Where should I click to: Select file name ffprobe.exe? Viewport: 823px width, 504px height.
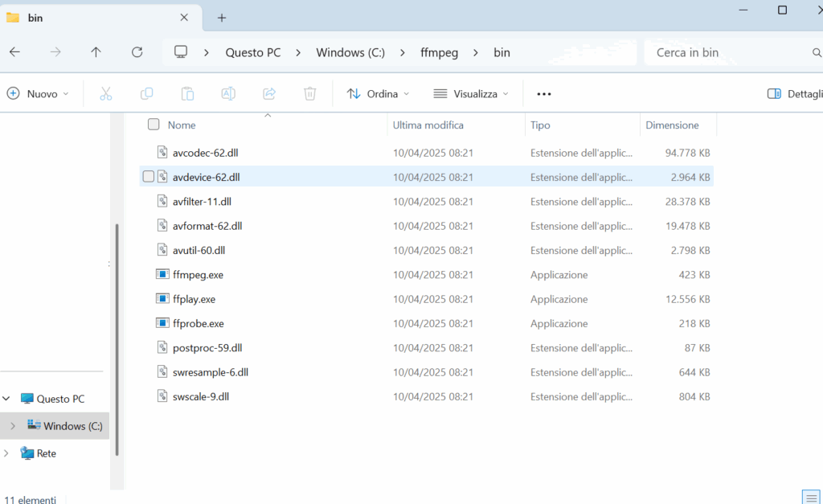199,323
